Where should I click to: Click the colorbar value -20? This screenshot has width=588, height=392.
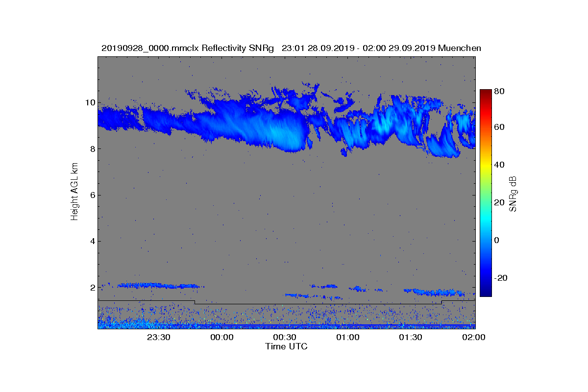click(501, 278)
